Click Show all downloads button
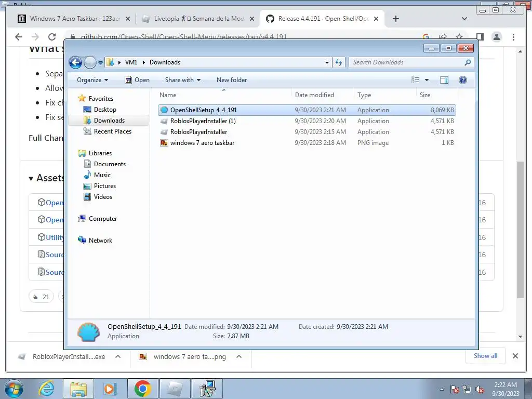Screen dimensions: 532x399 486,356
